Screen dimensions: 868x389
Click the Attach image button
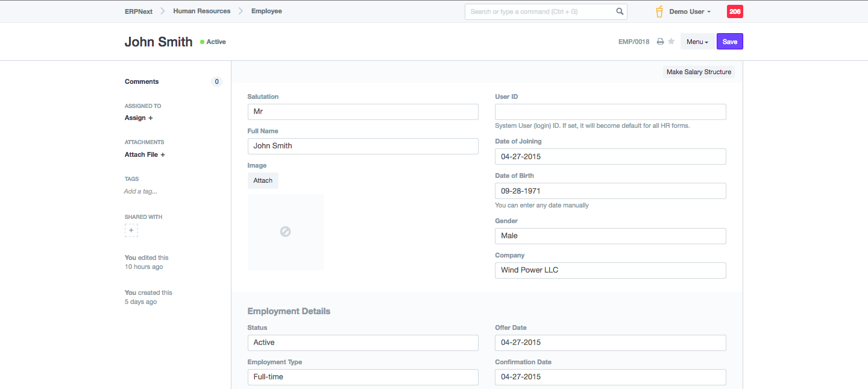pos(263,180)
